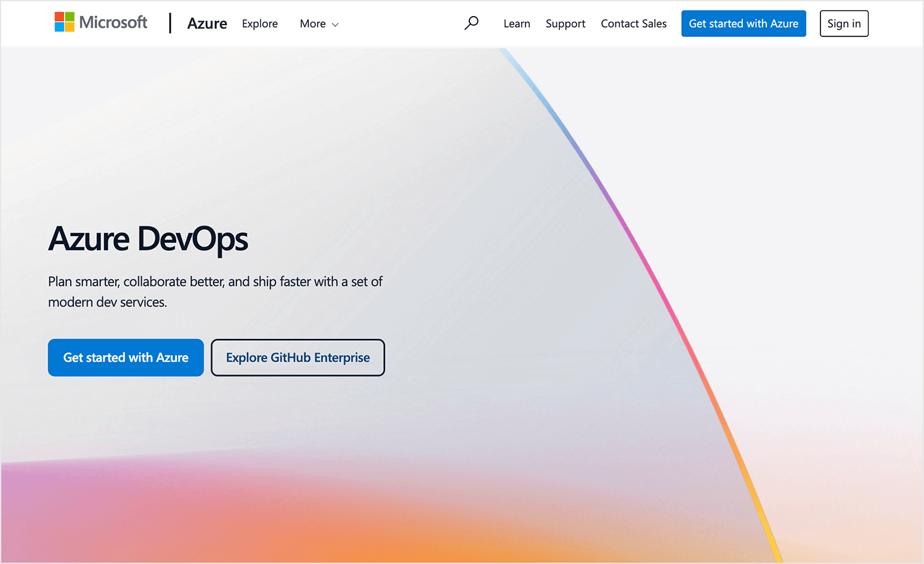Click Explore GitHub Enterprise button
The height and width of the screenshot is (564, 924).
pyautogui.click(x=298, y=358)
